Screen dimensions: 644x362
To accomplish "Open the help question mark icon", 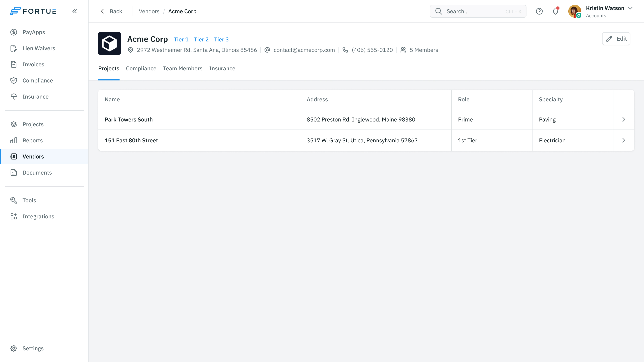I will tap(539, 11).
